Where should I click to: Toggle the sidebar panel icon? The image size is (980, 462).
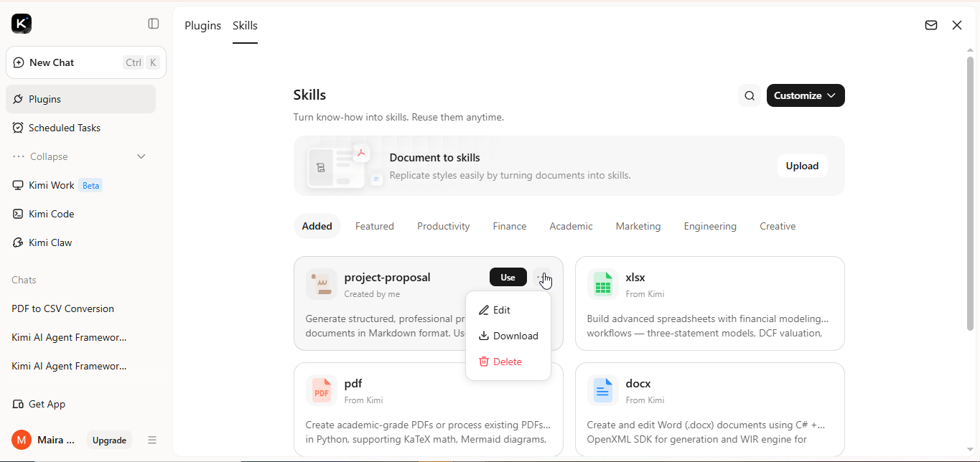tap(154, 24)
